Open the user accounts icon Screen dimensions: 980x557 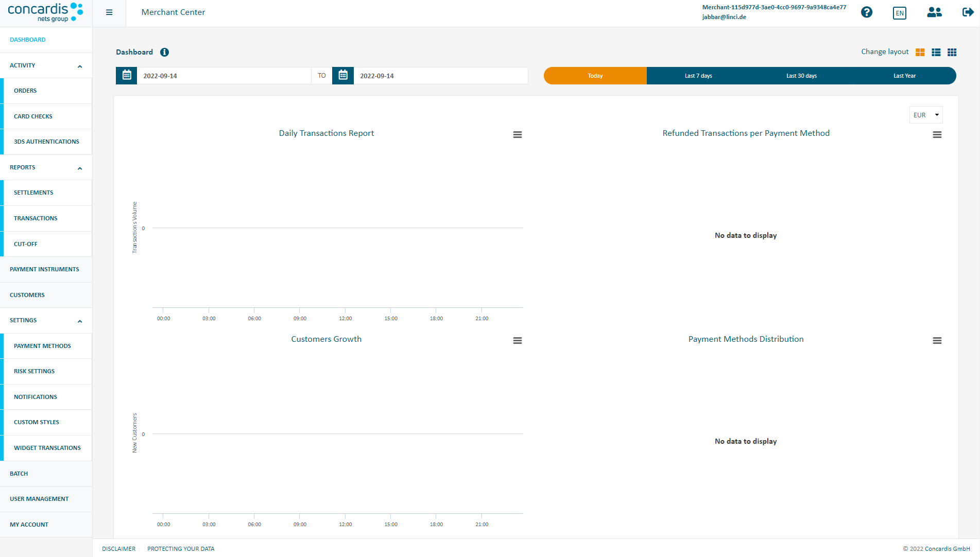tap(934, 12)
